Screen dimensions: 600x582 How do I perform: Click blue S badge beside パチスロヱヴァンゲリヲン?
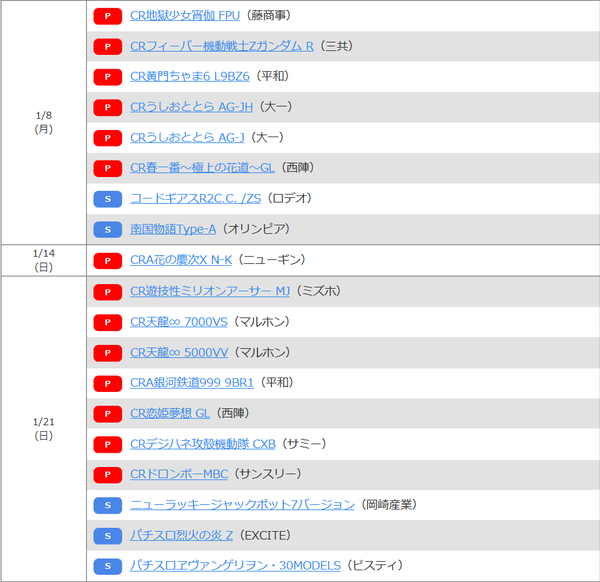coord(108,566)
